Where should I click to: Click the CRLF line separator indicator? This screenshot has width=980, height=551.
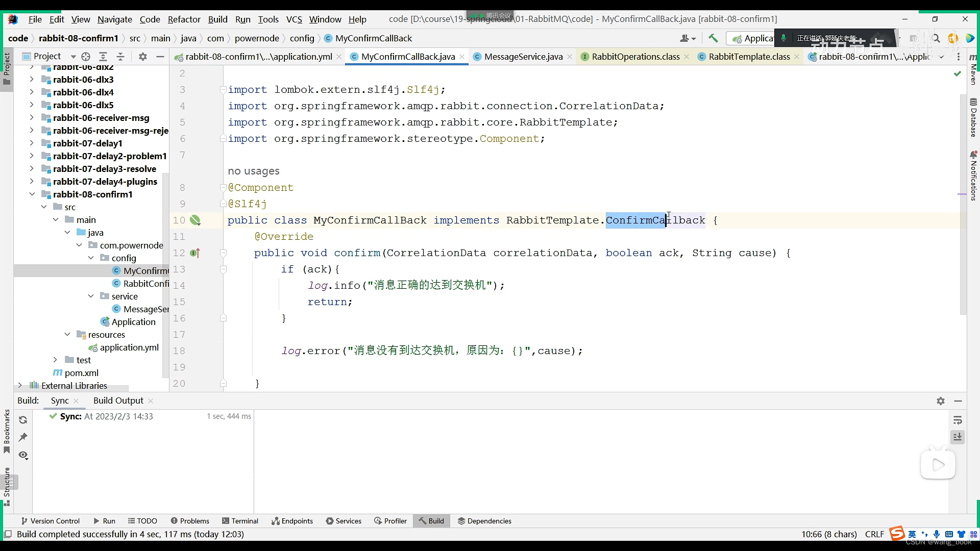[874, 534]
